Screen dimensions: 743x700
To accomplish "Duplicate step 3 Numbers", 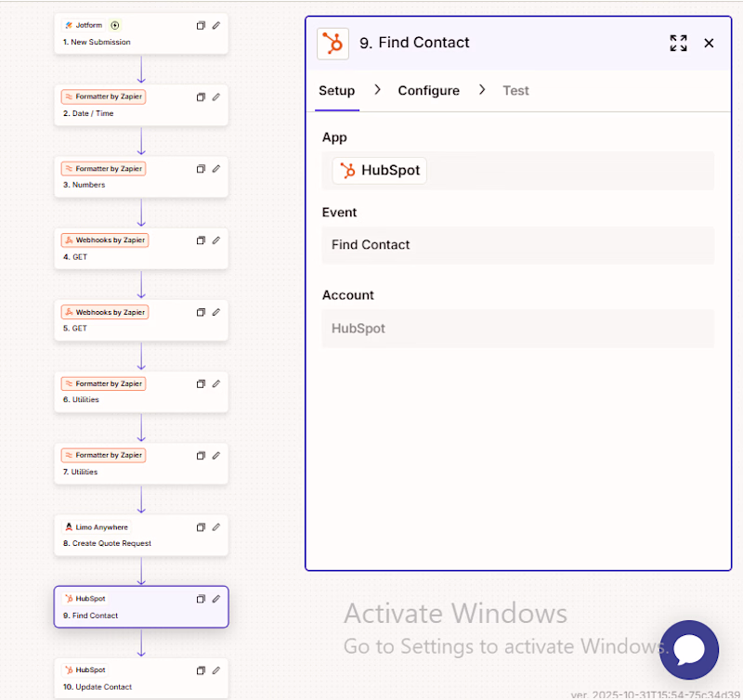I will click(201, 169).
